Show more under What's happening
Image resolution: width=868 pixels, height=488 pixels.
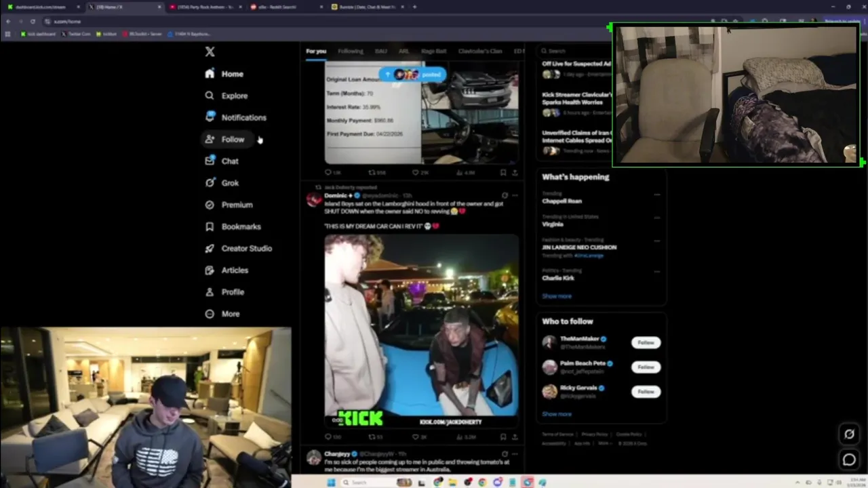coord(557,296)
